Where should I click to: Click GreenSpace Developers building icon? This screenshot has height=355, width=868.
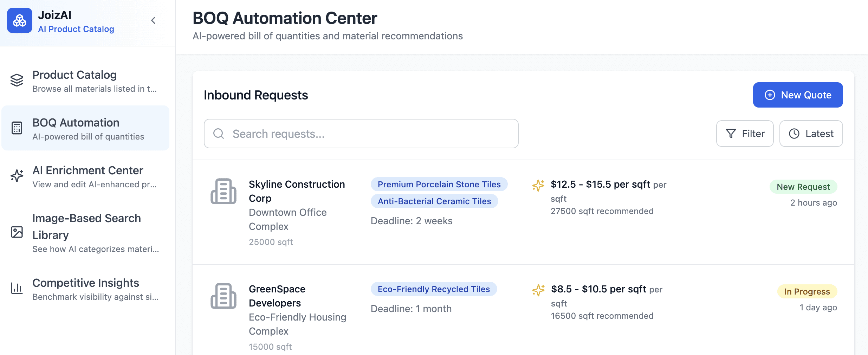tap(224, 296)
